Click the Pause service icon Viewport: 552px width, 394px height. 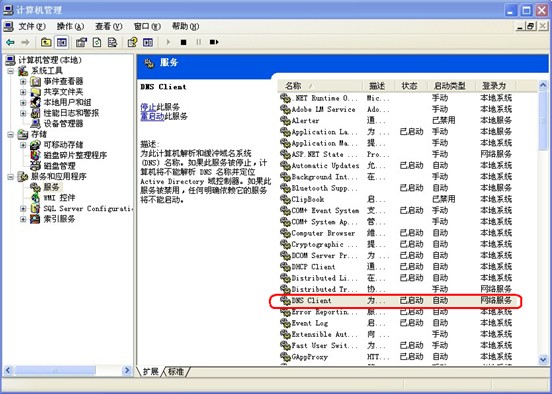199,42
